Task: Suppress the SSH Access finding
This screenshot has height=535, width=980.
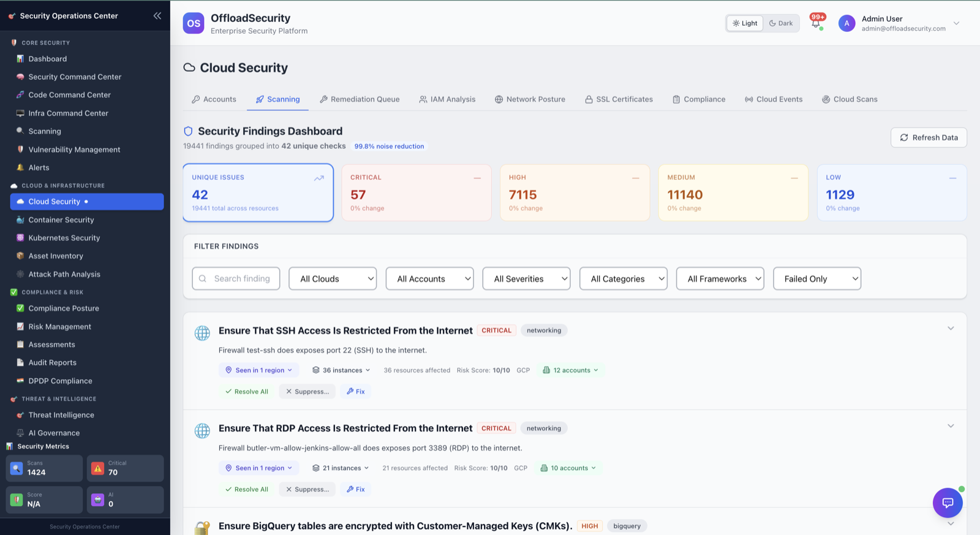Action: [307, 392]
